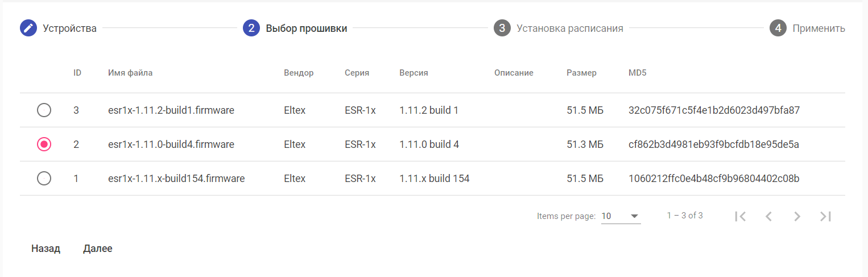The height and width of the screenshot is (277, 868).
Task: Click the step 4 circle icon
Action: [778, 28]
